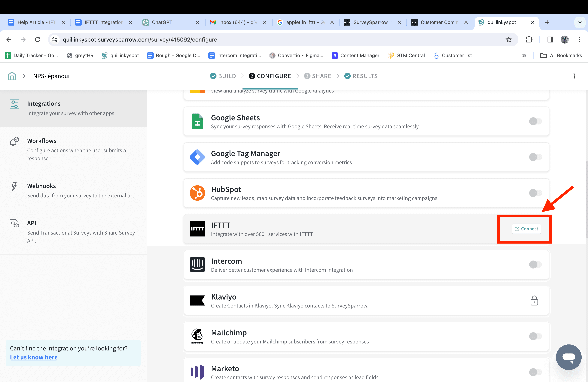Open survey three-dot options menu
The image size is (588, 382).
pyautogui.click(x=574, y=76)
